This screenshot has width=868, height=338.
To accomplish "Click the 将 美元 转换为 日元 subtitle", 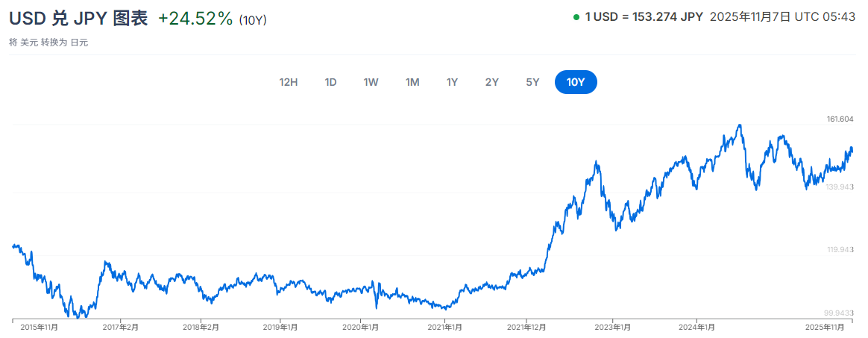I will [48, 43].
